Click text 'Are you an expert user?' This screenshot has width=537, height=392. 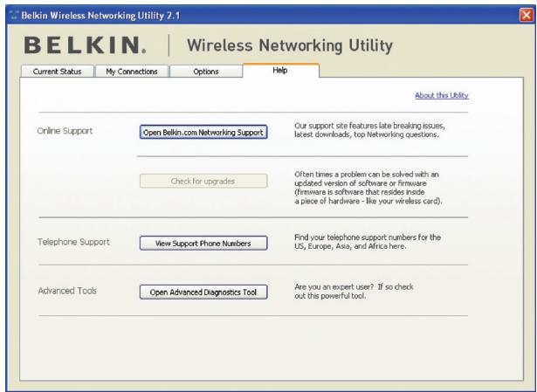click(334, 287)
